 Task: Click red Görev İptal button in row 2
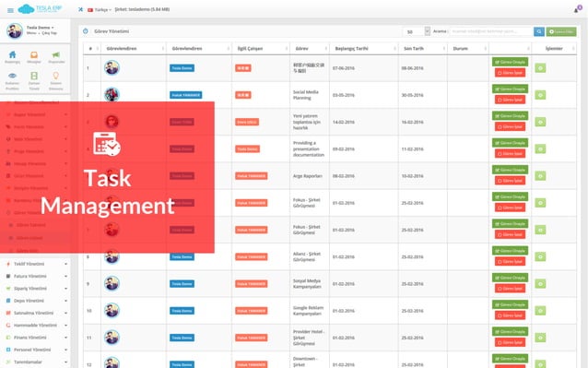point(510,100)
